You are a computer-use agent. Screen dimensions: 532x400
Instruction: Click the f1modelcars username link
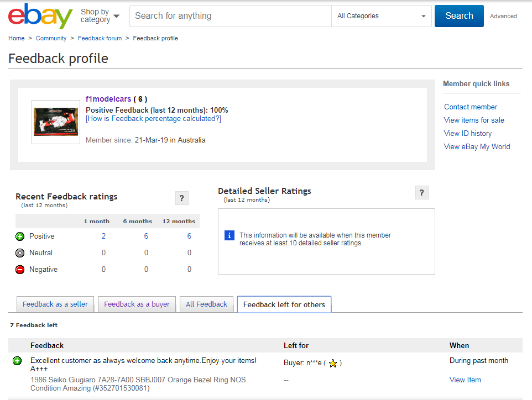coord(108,99)
